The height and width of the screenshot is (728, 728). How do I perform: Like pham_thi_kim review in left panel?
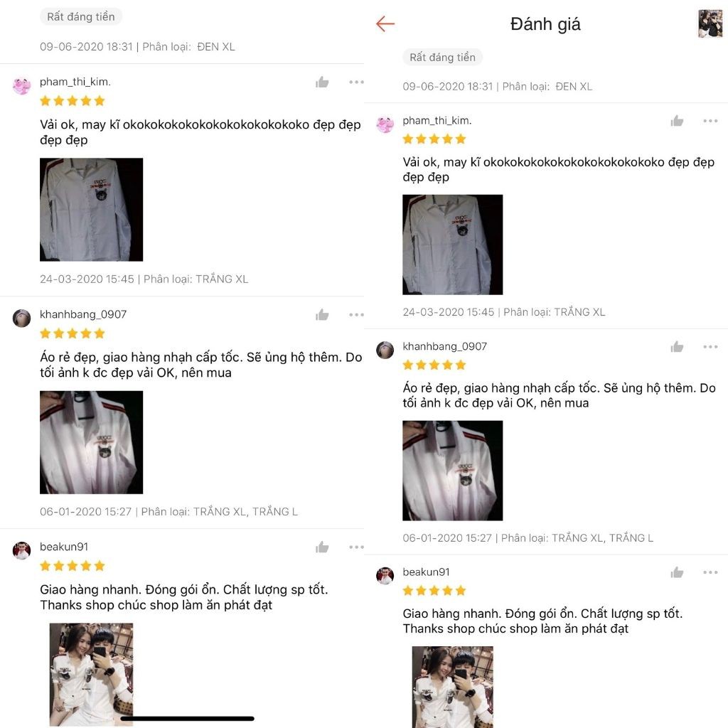322,82
